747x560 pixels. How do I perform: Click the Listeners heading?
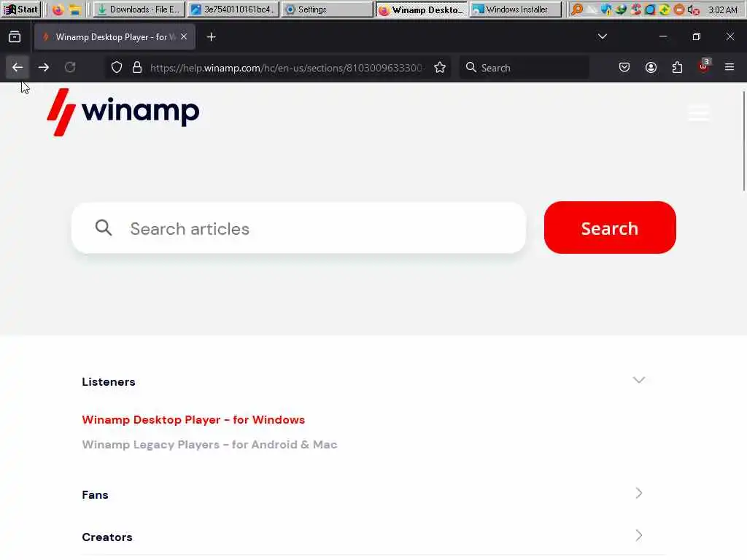tap(109, 382)
